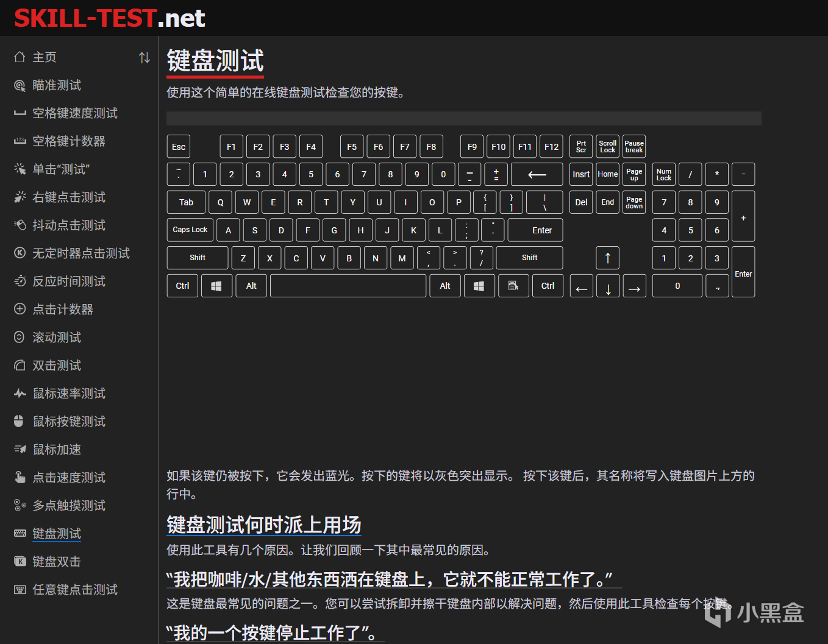Click the hand icon beside 点击速度测试

click(x=20, y=478)
